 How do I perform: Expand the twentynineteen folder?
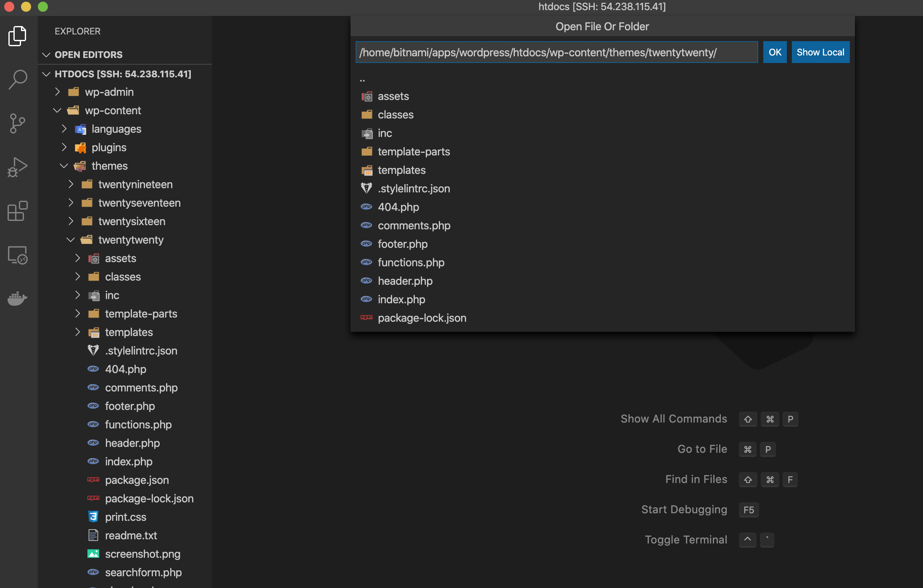tap(71, 184)
